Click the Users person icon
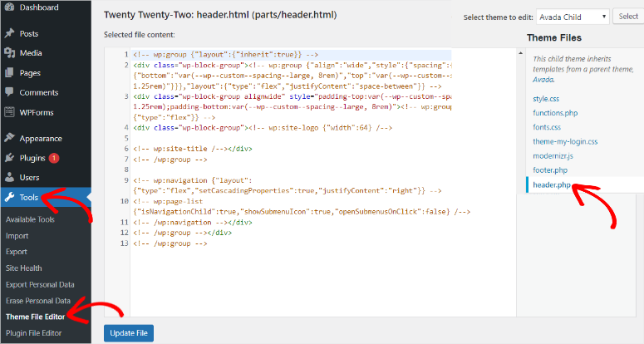Image resolution: width=644 pixels, height=344 pixels. pos(9,177)
